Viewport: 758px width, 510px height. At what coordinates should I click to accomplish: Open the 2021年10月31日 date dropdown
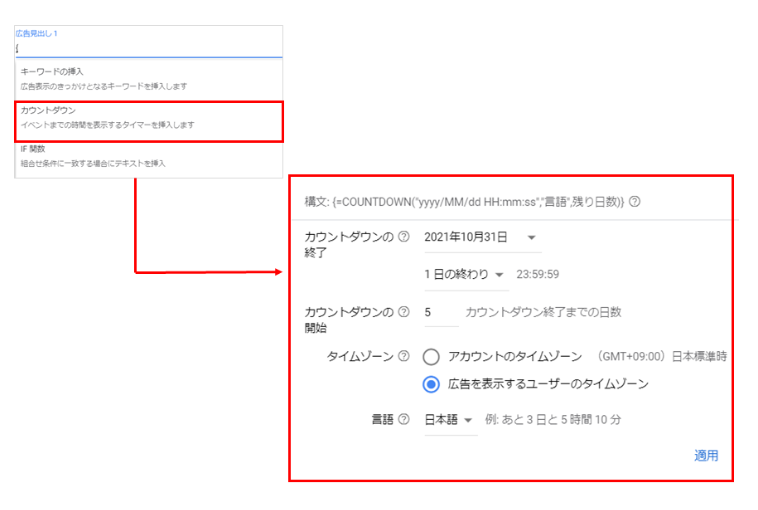480,237
